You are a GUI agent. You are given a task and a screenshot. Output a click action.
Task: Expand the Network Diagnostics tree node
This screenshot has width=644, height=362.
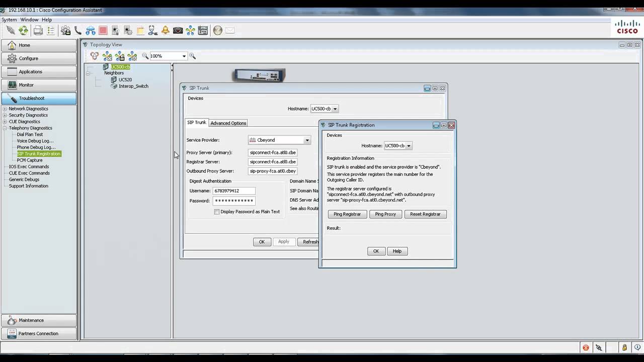point(5,109)
